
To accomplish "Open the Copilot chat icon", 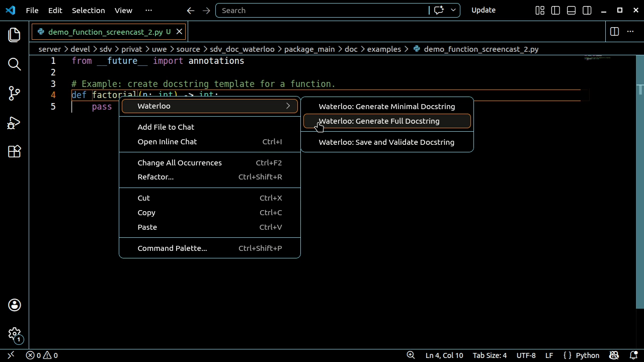I will click(x=439, y=10).
